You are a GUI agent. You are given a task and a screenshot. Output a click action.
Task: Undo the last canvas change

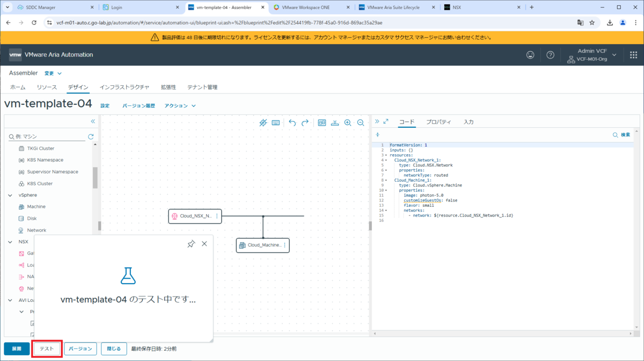292,122
